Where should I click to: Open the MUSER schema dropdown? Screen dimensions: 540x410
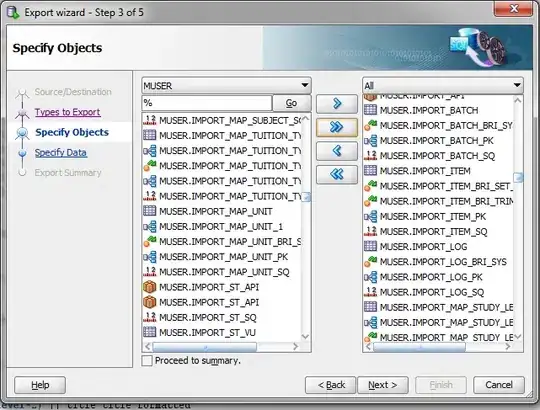[x=226, y=85]
